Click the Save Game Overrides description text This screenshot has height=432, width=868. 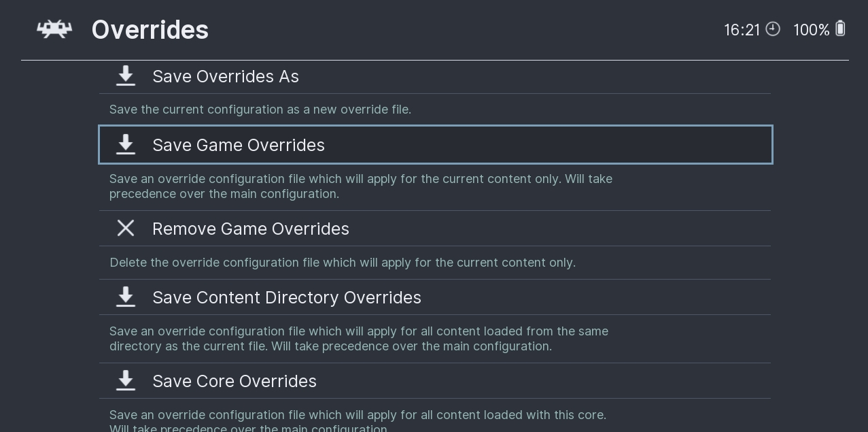pyautogui.click(x=361, y=186)
